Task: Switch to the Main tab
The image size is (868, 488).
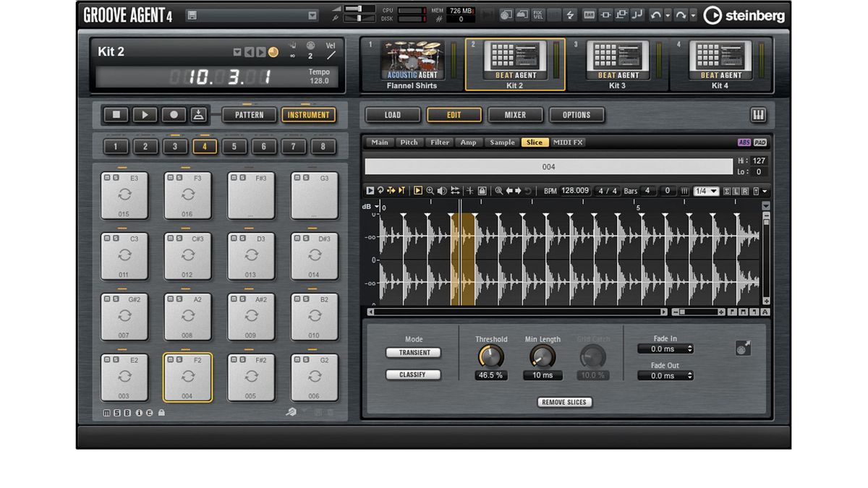Action: coord(380,142)
